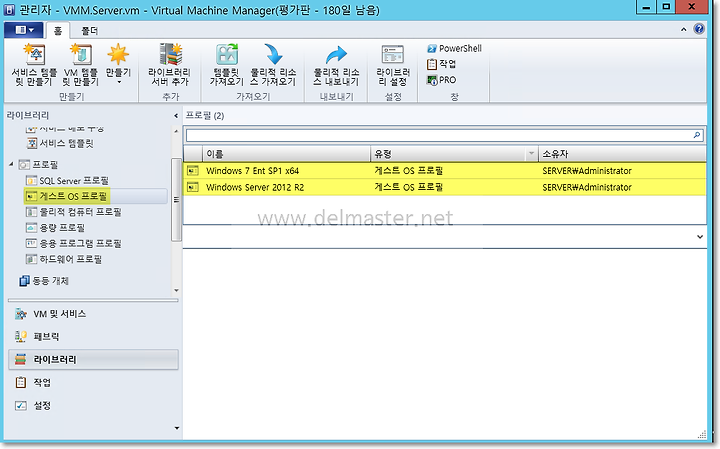Click icon of Windows 7 Ent row

(x=193, y=171)
